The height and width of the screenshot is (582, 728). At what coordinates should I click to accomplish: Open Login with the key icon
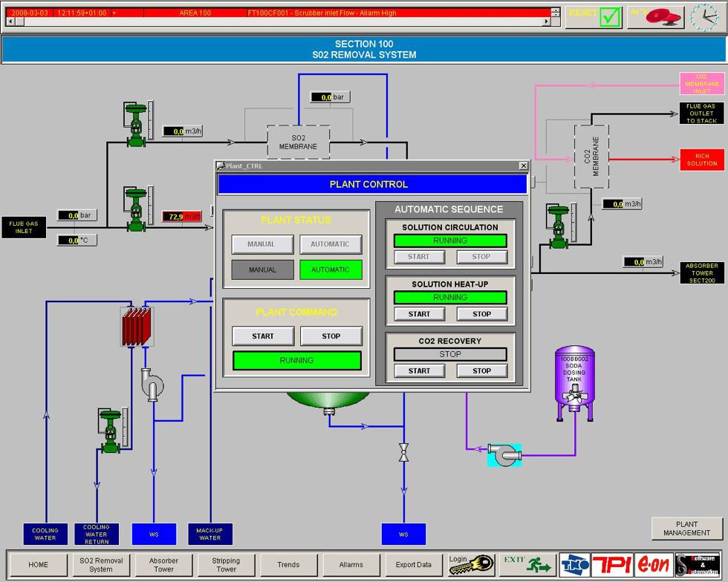pos(471,564)
